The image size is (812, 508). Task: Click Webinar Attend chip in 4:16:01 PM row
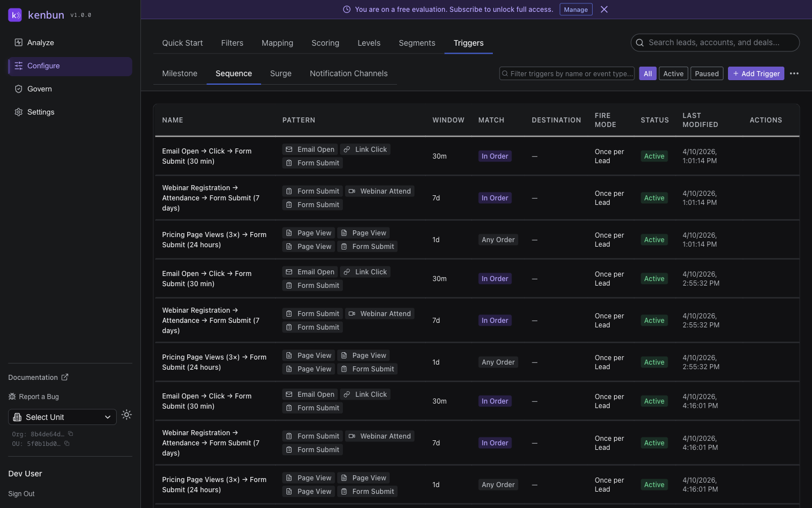(x=379, y=436)
